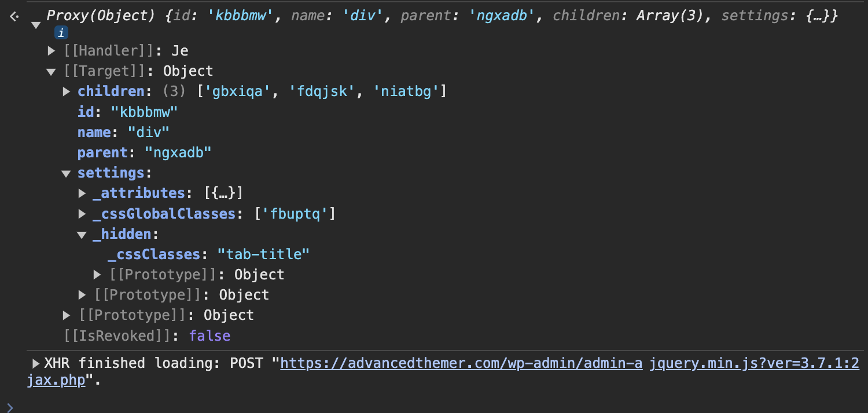Collapse the Proxy(Object) root entry
Image resolution: width=868 pixels, height=413 pixels.
tap(35, 25)
